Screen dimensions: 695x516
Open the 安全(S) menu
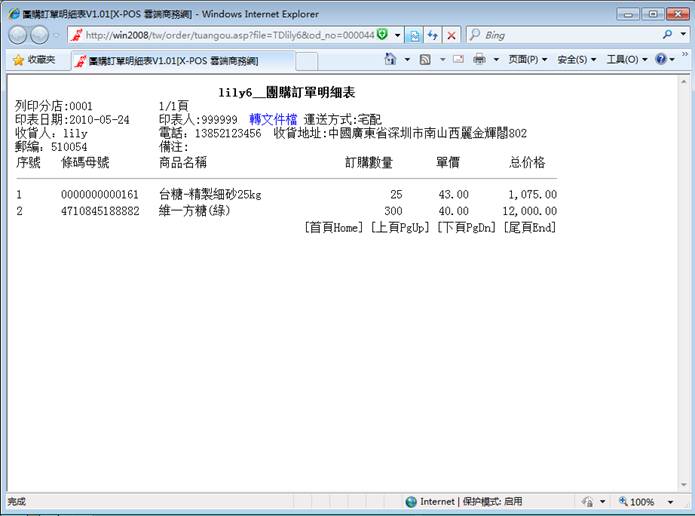[x=576, y=60]
